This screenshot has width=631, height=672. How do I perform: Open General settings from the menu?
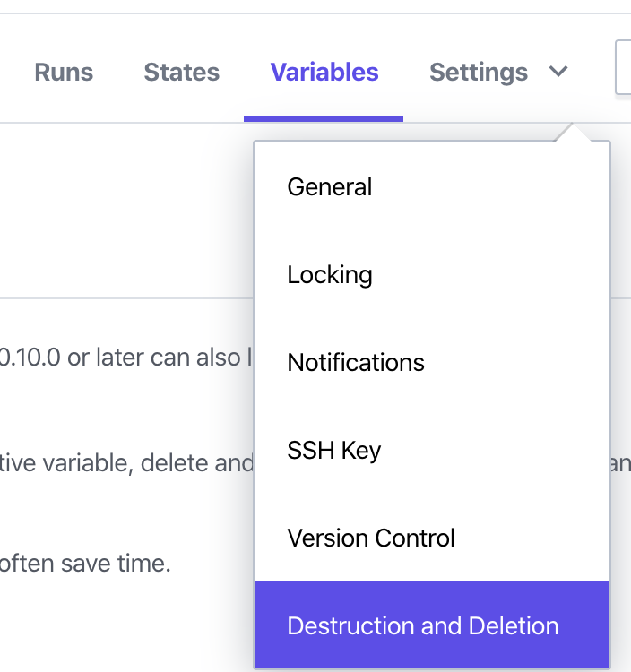[329, 187]
